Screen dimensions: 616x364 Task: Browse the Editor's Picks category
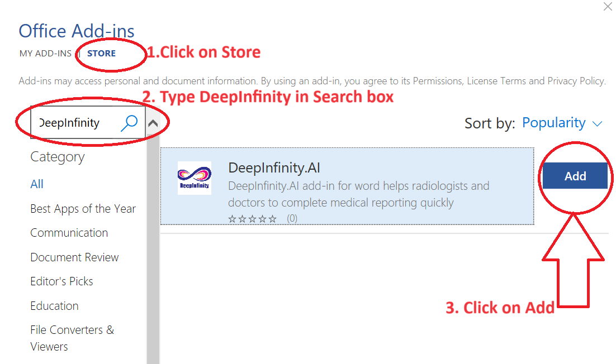click(x=61, y=281)
